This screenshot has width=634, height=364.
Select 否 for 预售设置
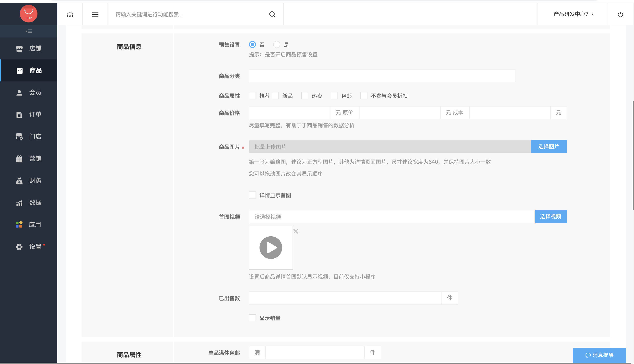point(252,44)
